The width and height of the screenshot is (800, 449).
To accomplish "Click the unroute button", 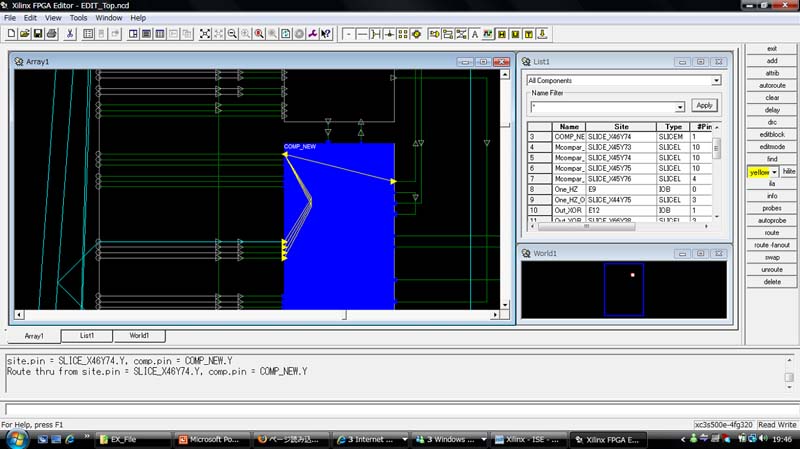I will [771, 269].
